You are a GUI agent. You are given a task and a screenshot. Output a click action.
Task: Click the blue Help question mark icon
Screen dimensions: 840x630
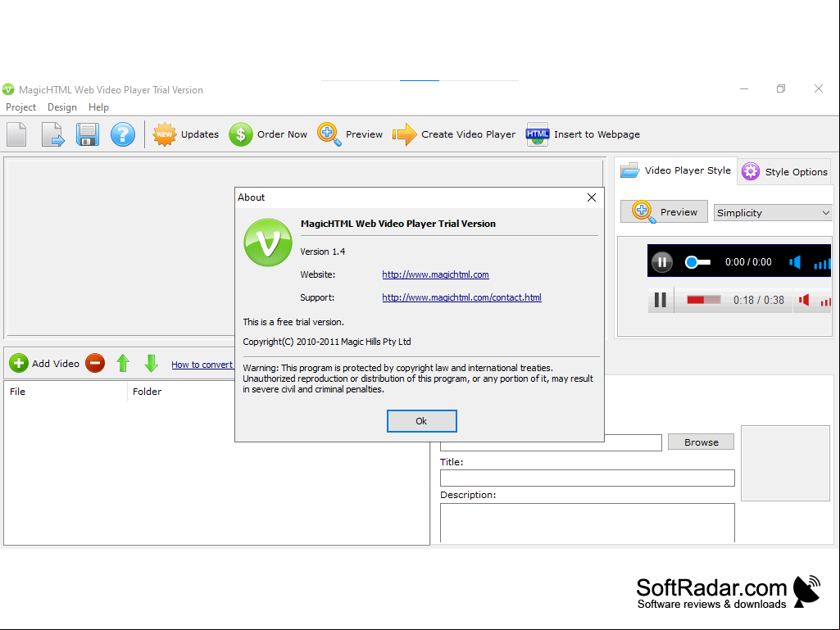(123, 134)
